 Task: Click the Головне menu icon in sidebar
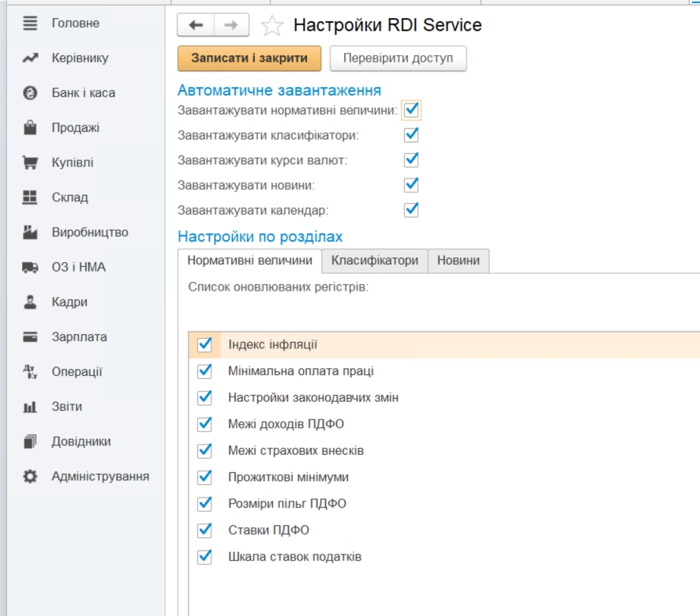pyautogui.click(x=30, y=24)
